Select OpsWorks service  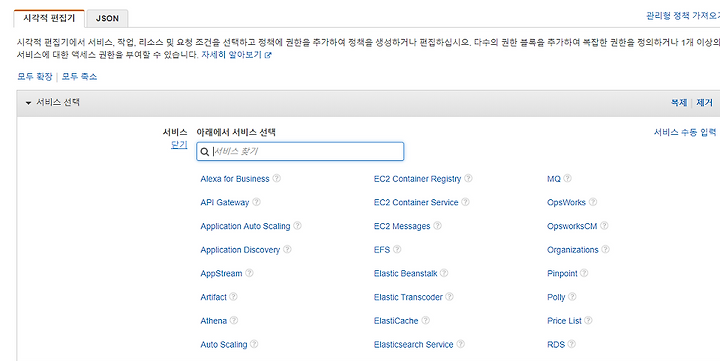pos(566,203)
